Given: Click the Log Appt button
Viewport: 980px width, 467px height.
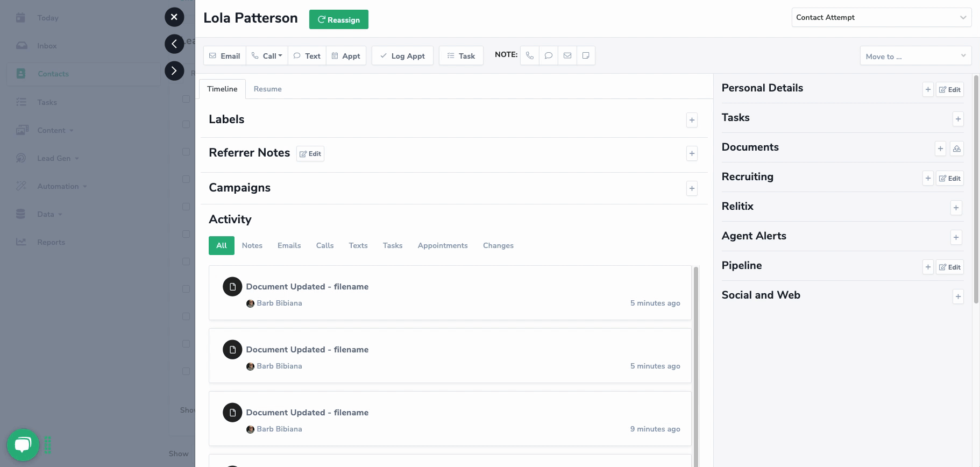Looking at the screenshot, I should tap(402, 56).
